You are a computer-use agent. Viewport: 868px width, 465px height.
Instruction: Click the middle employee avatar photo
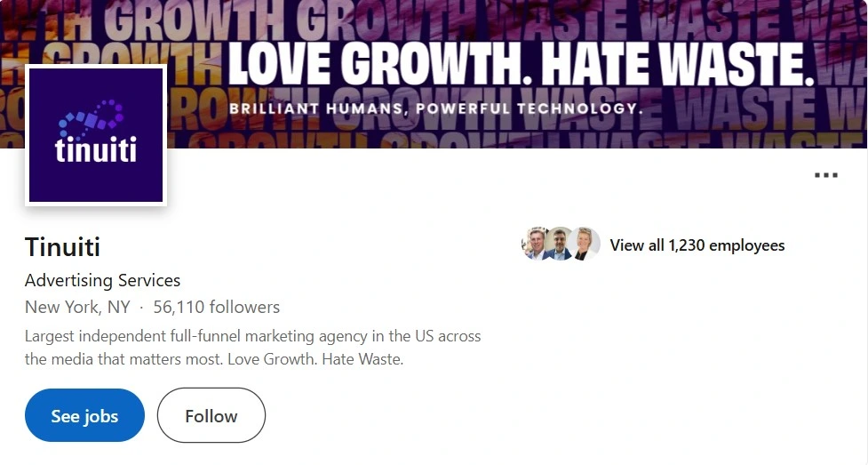click(559, 244)
